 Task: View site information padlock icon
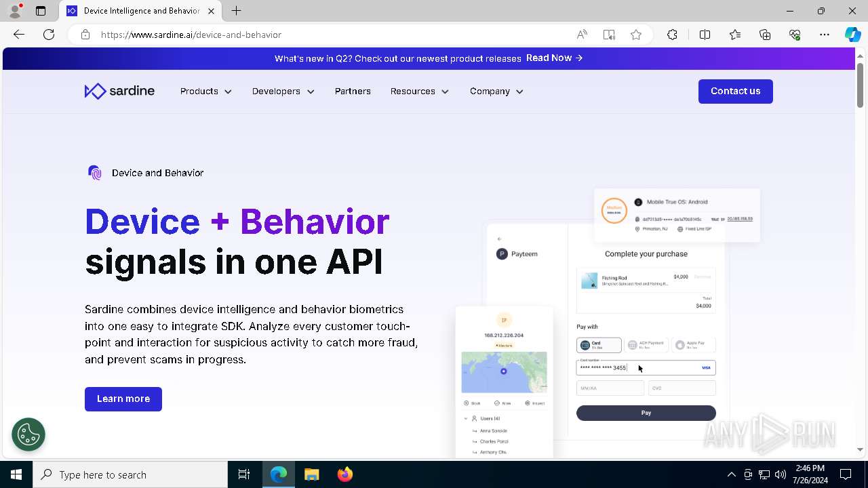click(x=85, y=35)
